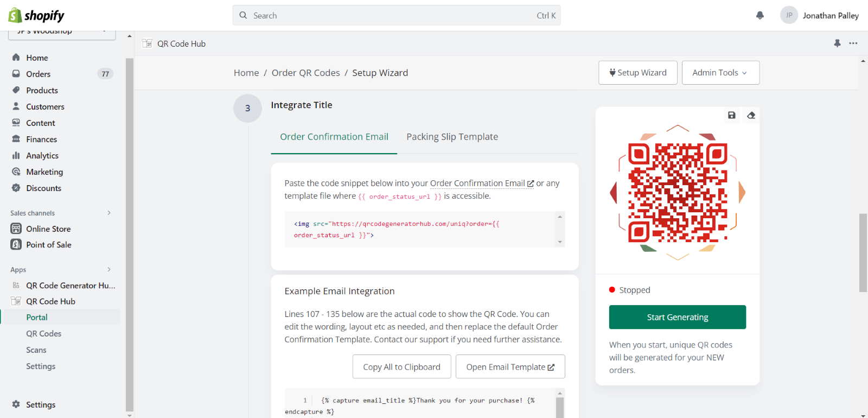Click Start Generating button
The image size is (868, 418).
point(678,317)
